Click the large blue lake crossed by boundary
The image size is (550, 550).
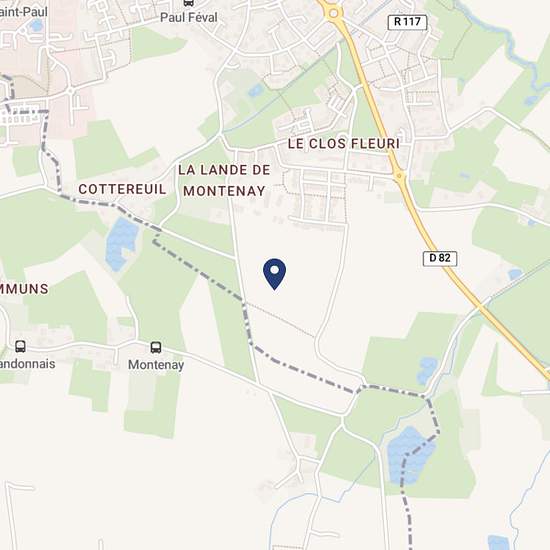[x=411, y=455]
